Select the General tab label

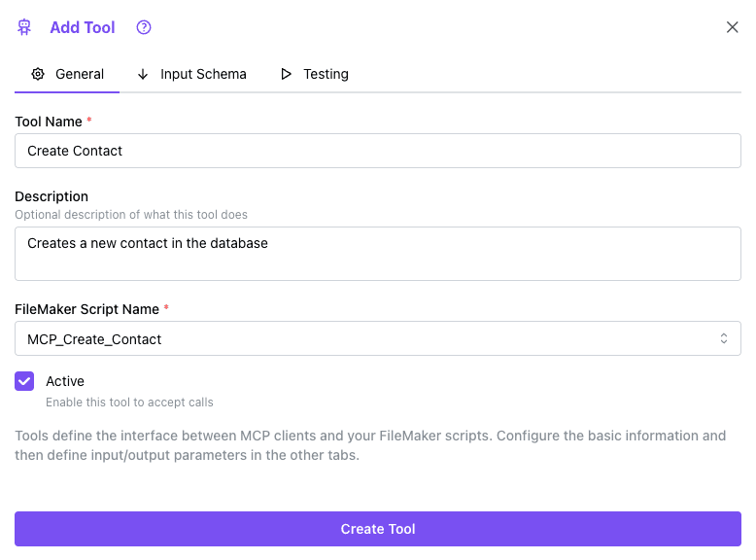tap(80, 74)
